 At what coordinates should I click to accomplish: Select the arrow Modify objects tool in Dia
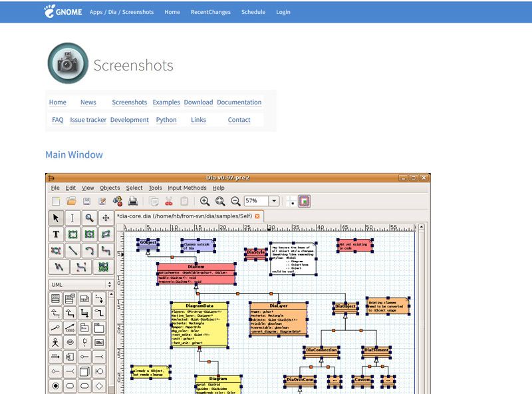56,218
